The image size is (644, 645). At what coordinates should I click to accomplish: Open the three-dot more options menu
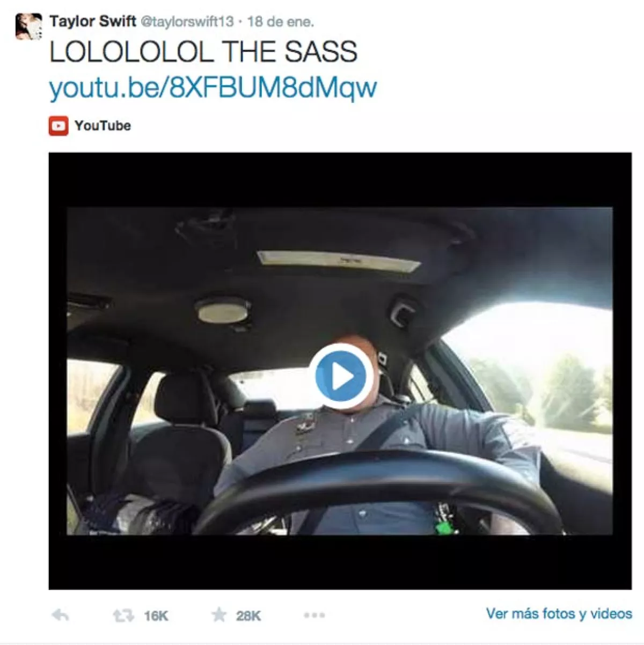tap(314, 615)
